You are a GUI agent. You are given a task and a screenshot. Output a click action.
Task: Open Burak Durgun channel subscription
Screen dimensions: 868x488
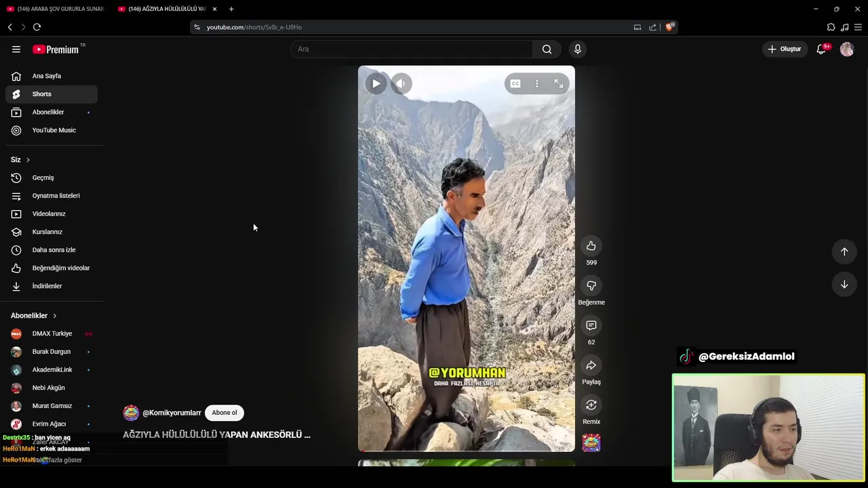point(52,352)
